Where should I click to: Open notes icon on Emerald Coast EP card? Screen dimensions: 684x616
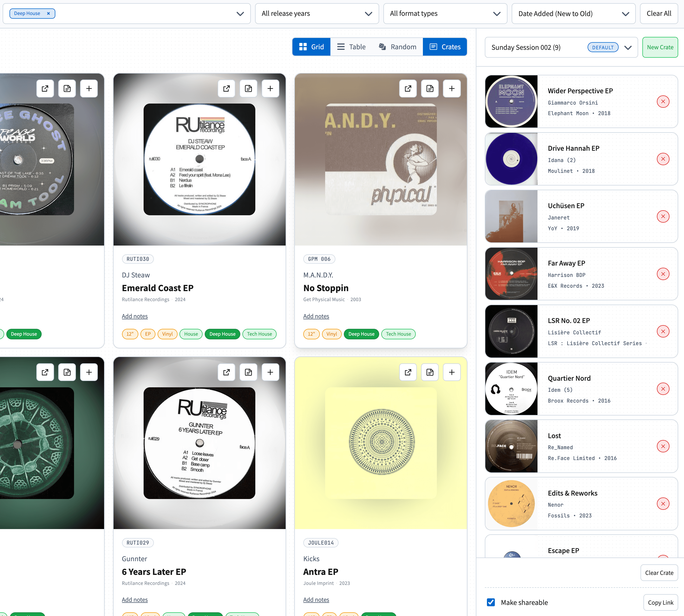click(248, 88)
